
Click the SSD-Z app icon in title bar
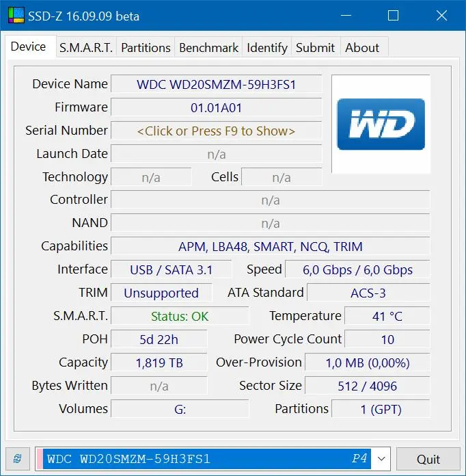[x=16, y=16]
